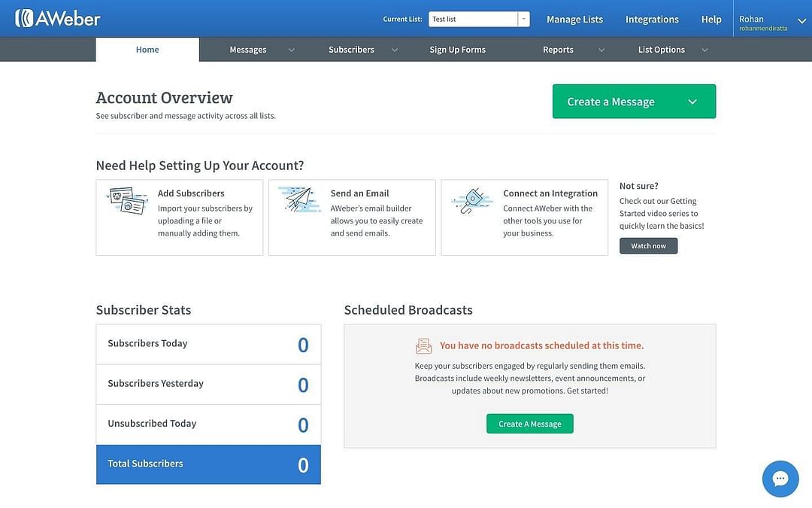Click the AWeber logo
The width and height of the screenshot is (812, 508).
57,19
